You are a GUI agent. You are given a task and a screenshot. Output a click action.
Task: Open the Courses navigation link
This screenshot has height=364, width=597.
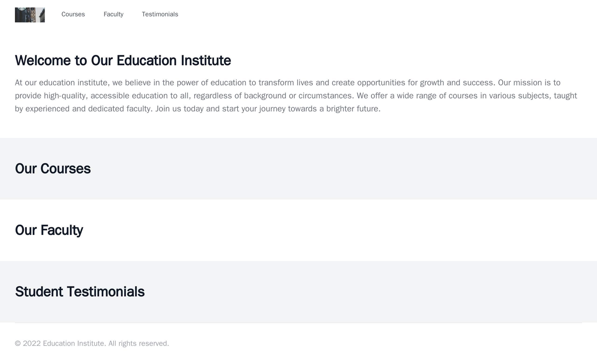73,14
